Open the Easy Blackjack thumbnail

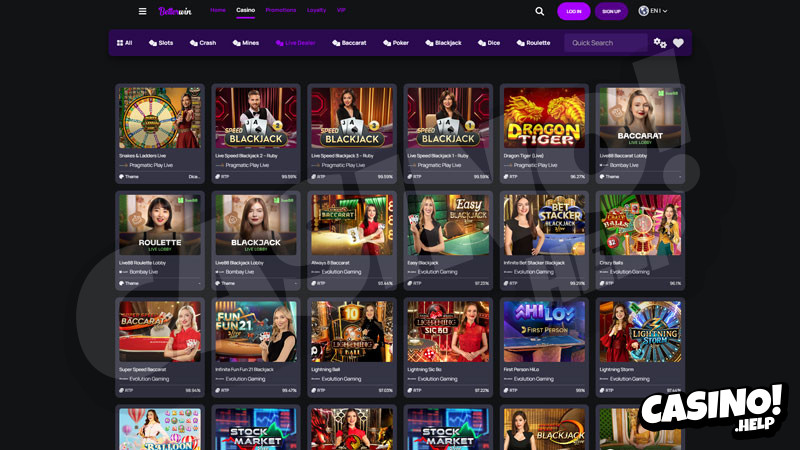pyautogui.click(x=448, y=224)
